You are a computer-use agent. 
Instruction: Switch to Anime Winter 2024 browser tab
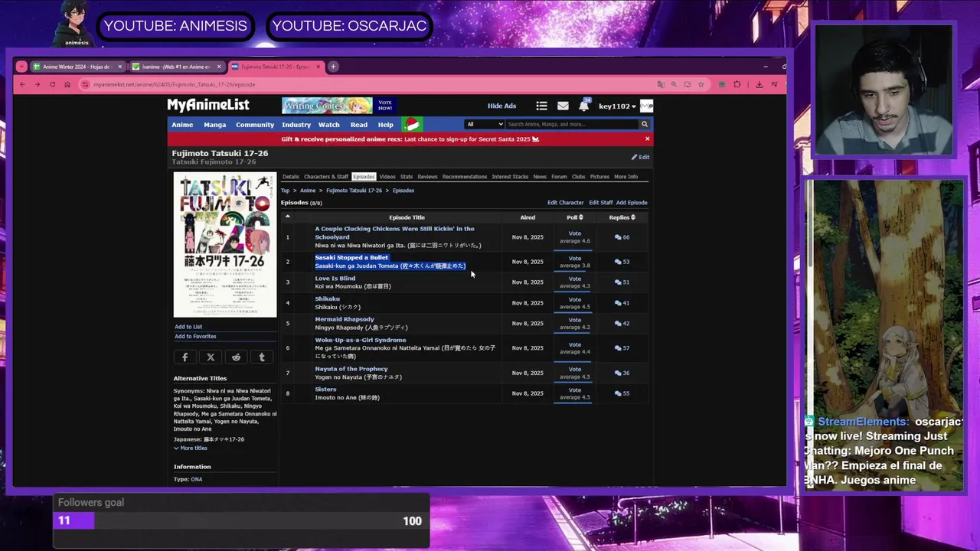point(77,67)
